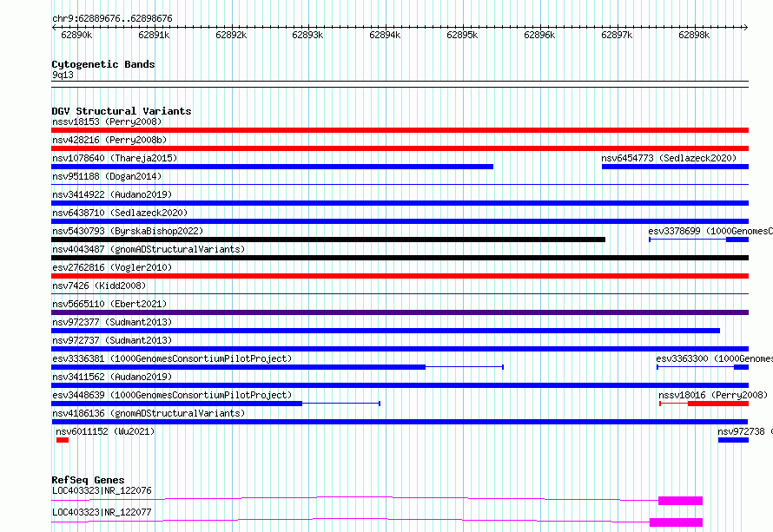773x532 pixels.
Task: Click the DGV Structural Variants track title
Action: point(122,111)
